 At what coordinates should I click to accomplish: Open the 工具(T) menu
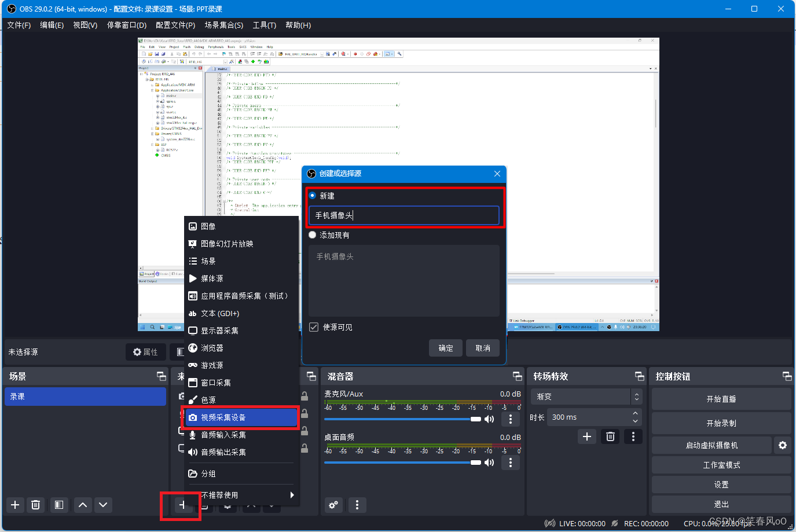[x=265, y=25]
